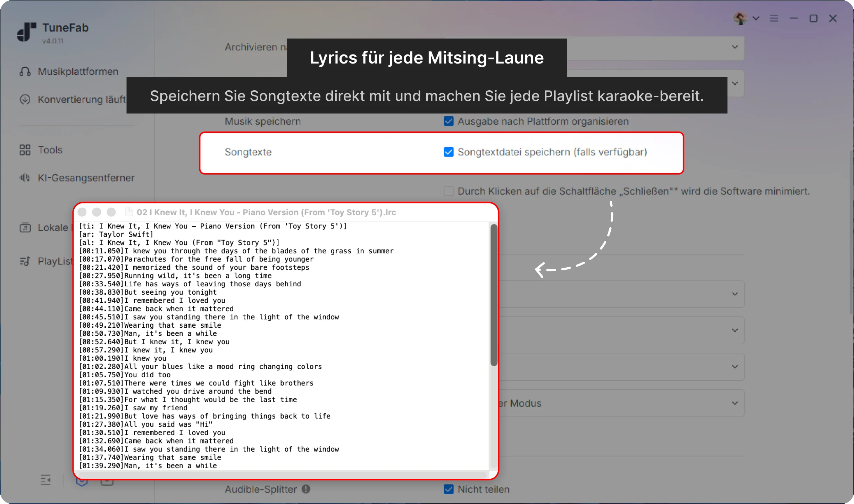Click lyric line "All your blues like a mood ring"
The height and width of the screenshot is (504, 854).
point(200,367)
